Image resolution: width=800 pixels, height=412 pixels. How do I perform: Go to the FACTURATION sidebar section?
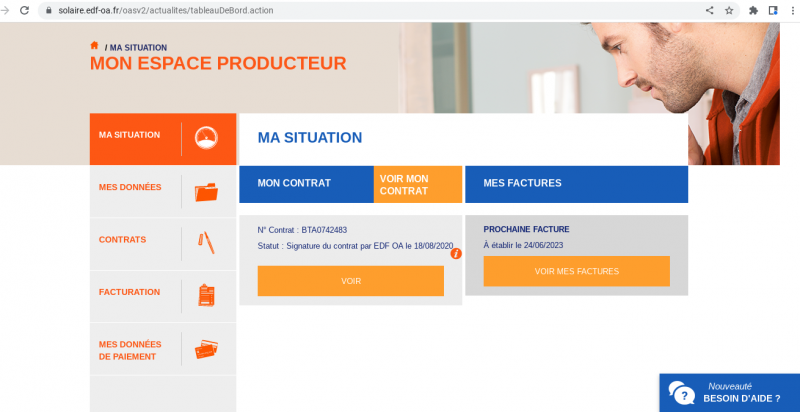(129, 292)
